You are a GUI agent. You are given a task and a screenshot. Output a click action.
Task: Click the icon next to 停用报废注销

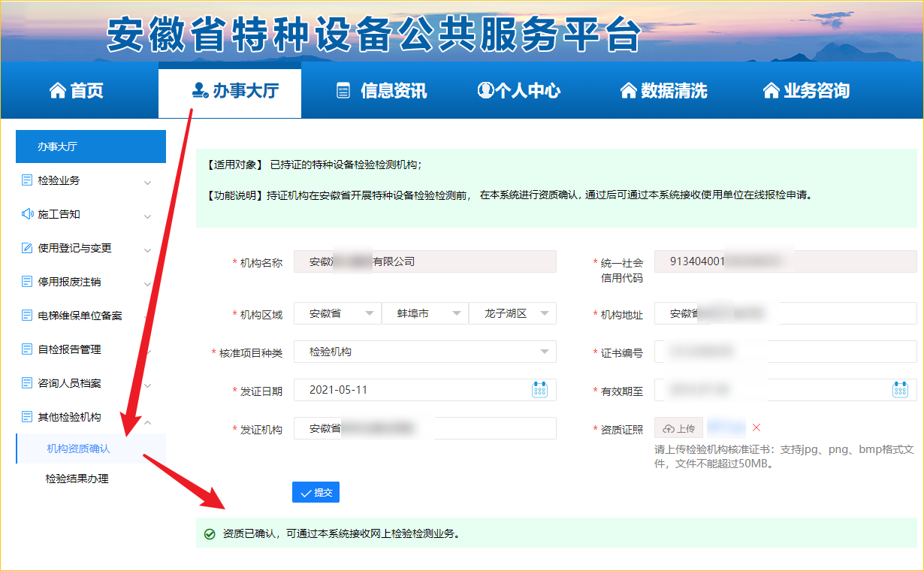[x=27, y=282]
